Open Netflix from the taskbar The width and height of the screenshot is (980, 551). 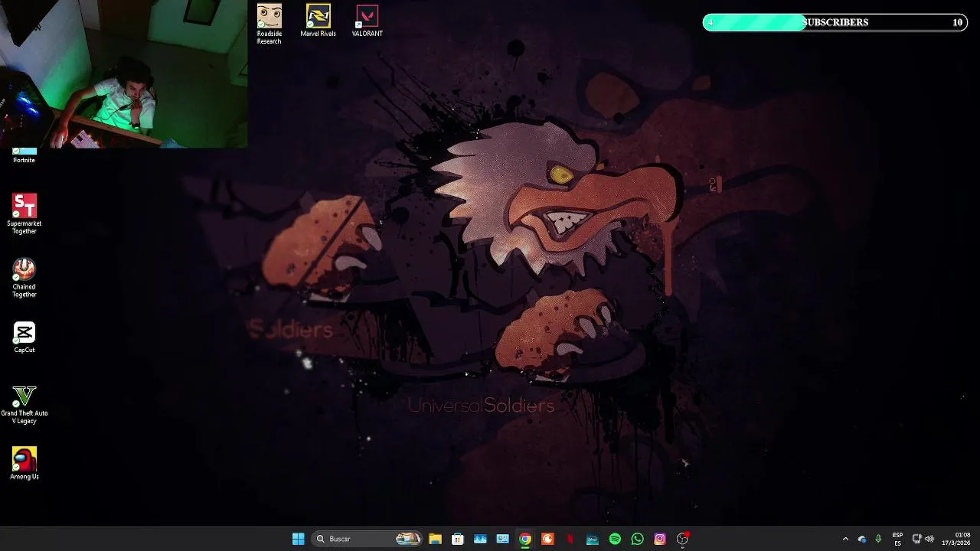[x=570, y=539]
